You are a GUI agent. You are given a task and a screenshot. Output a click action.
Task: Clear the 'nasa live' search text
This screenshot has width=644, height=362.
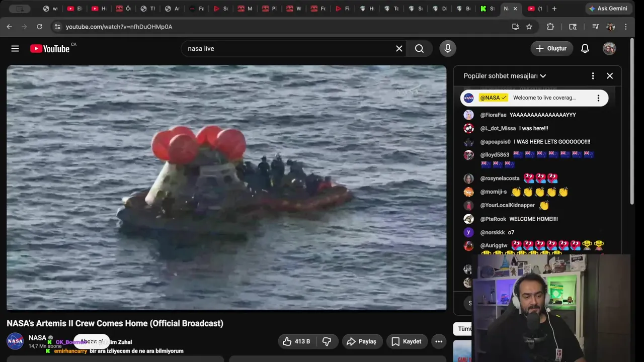(x=399, y=49)
